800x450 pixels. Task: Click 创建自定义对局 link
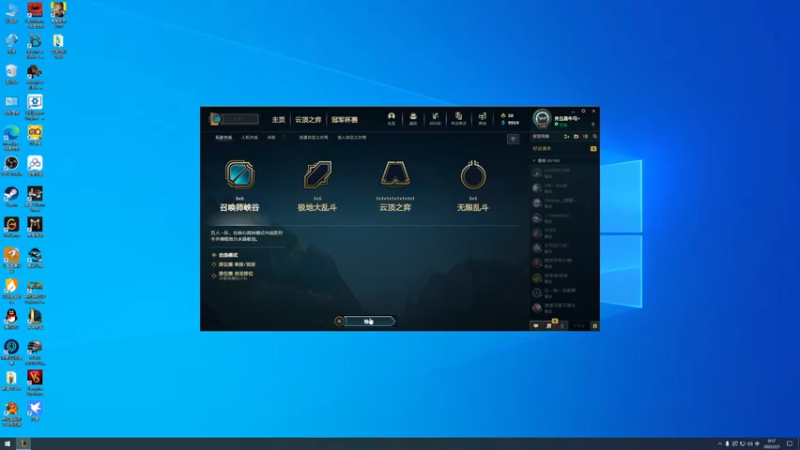(x=314, y=137)
